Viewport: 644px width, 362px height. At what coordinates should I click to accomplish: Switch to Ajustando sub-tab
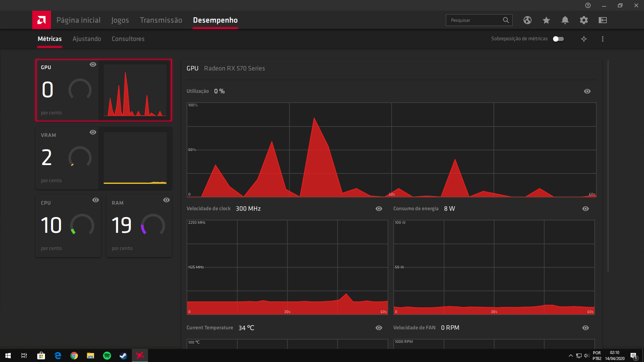[x=87, y=39]
